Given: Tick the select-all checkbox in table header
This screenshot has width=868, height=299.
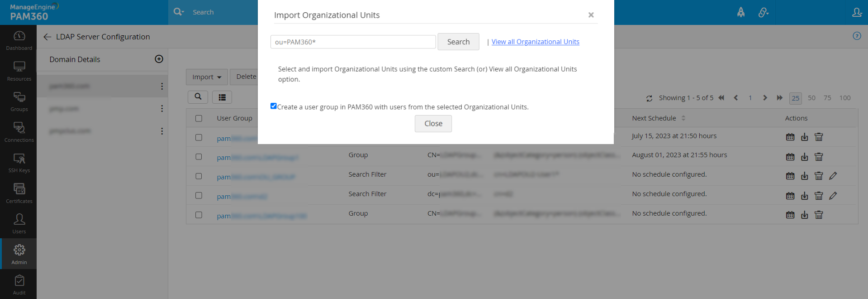Looking at the screenshot, I should click(199, 118).
